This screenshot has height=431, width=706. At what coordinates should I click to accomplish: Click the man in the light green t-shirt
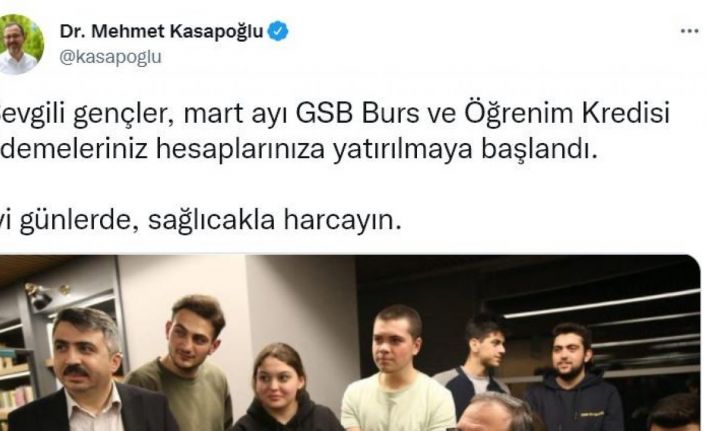tap(398, 369)
